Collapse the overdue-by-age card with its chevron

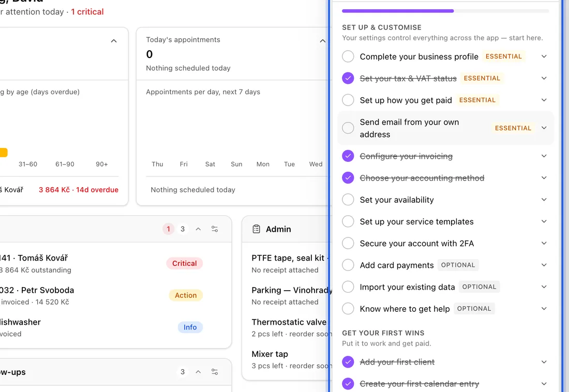coord(114,41)
